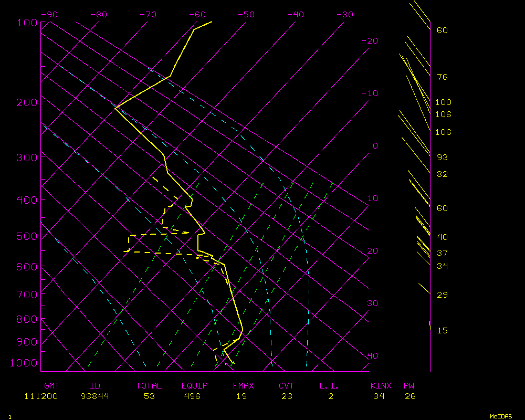Select the 500 pressure level label

click(x=27, y=236)
